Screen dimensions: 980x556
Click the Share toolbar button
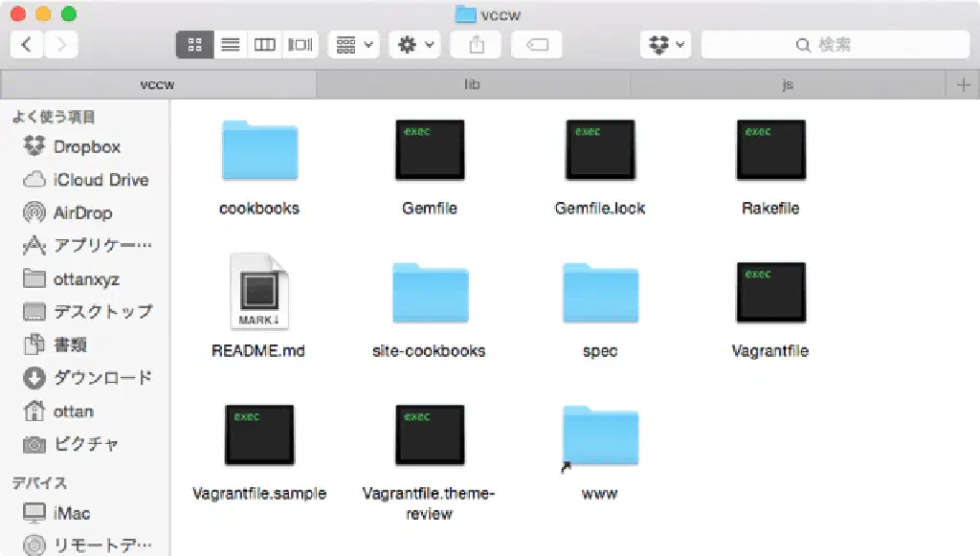[478, 44]
